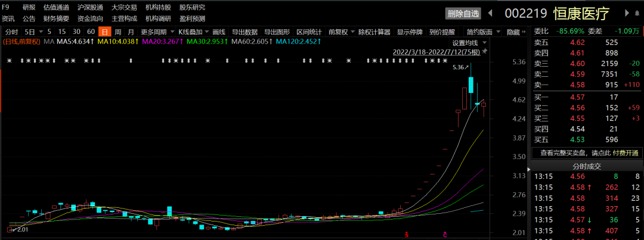Image resolution: width=644 pixels, height=240 pixels.
Task: Click the MA120:2.452 indicator label
Action: (x=299, y=42)
